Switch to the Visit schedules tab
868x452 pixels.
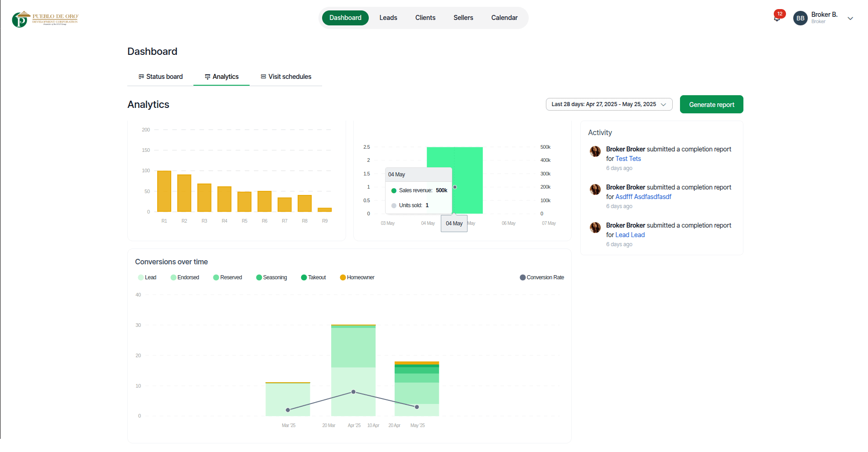[x=285, y=77]
